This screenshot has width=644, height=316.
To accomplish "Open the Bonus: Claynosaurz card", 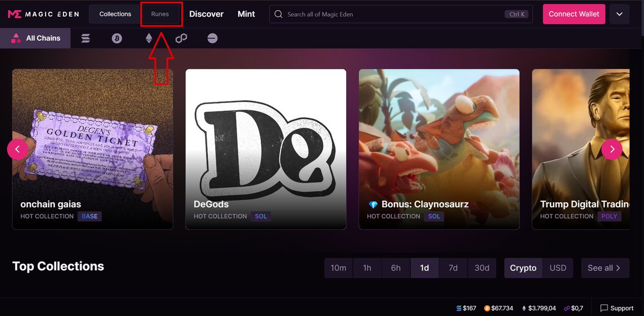I will coord(439,149).
